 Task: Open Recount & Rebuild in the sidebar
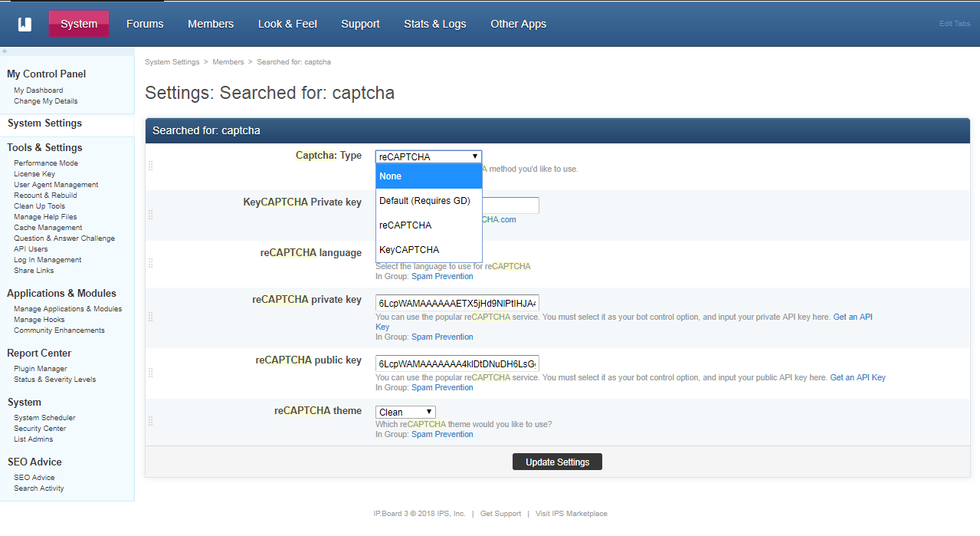point(45,196)
